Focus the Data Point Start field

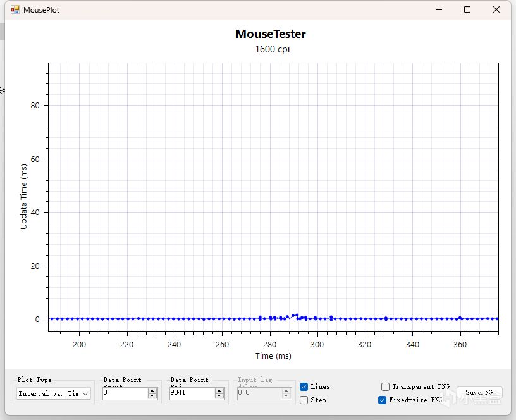125,393
